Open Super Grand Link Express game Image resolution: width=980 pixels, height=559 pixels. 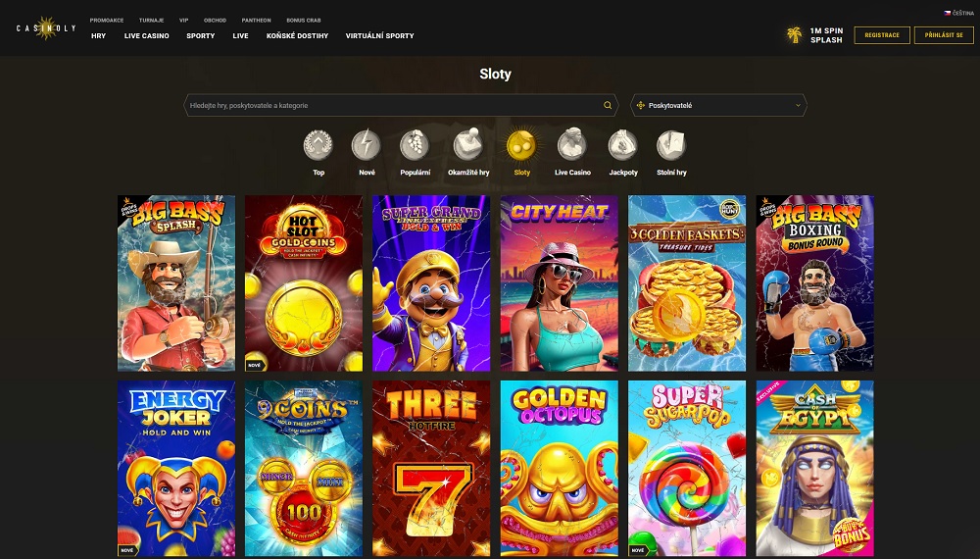(431, 283)
